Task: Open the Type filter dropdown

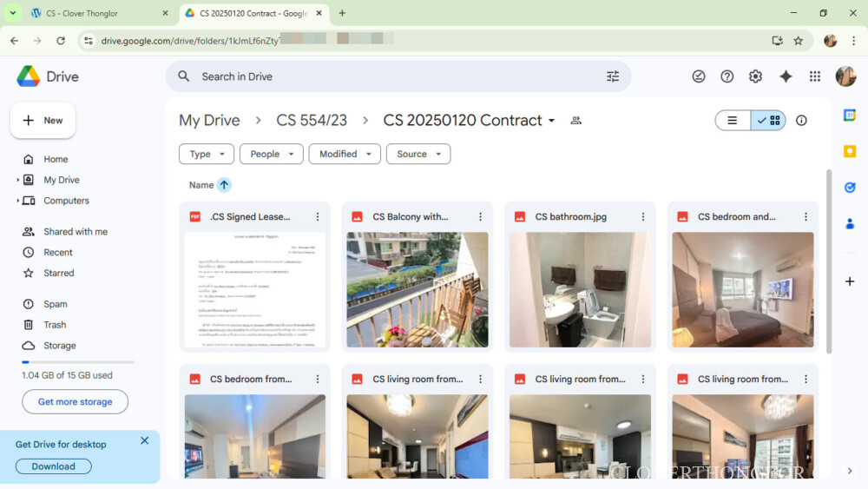Action: pos(207,154)
